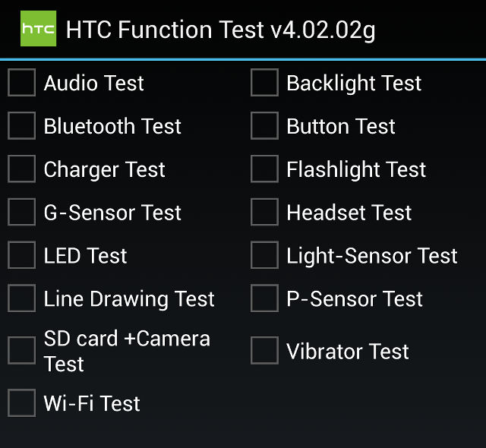The height and width of the screenshot is (448, 486).
Task: Toggle the LED Test checkbox
Action: (x=22, y=256)
